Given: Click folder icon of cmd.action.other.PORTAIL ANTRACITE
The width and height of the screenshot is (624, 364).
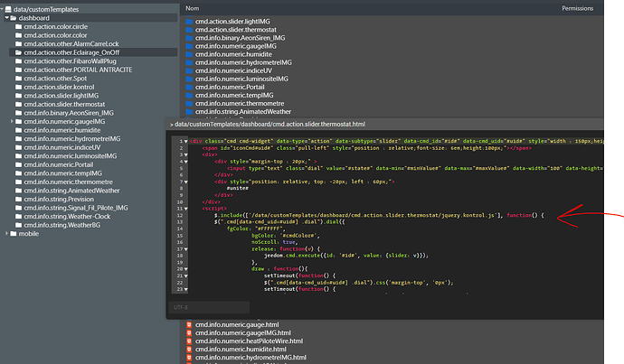Looking at the screenshot, I should [x=18, y=70].
